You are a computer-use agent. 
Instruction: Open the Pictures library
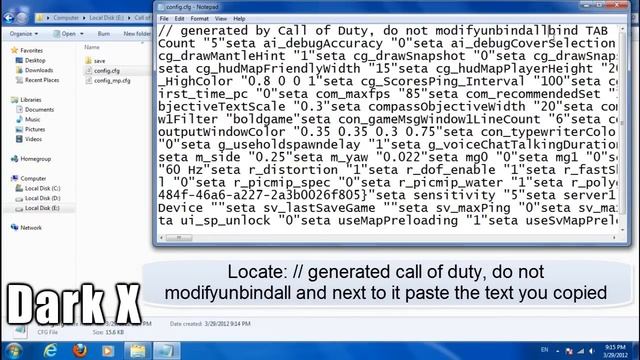pos(35,129)
